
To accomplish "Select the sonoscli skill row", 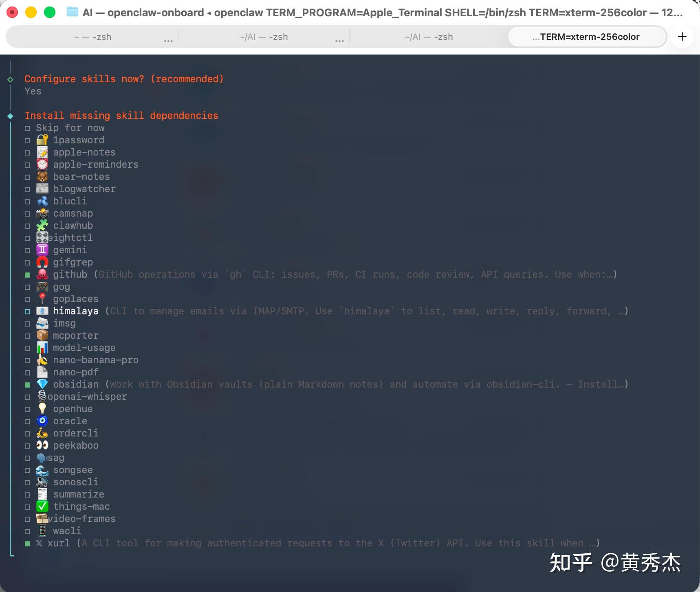I will pos(62,482).
